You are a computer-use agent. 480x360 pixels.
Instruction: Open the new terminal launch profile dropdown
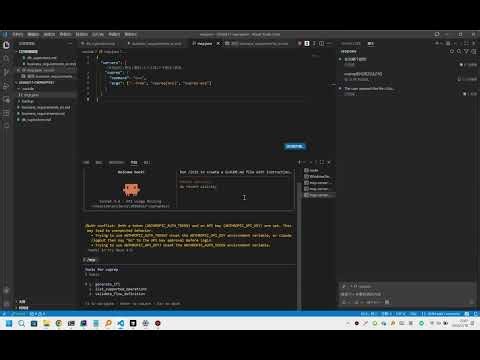[x=304, y=162]
